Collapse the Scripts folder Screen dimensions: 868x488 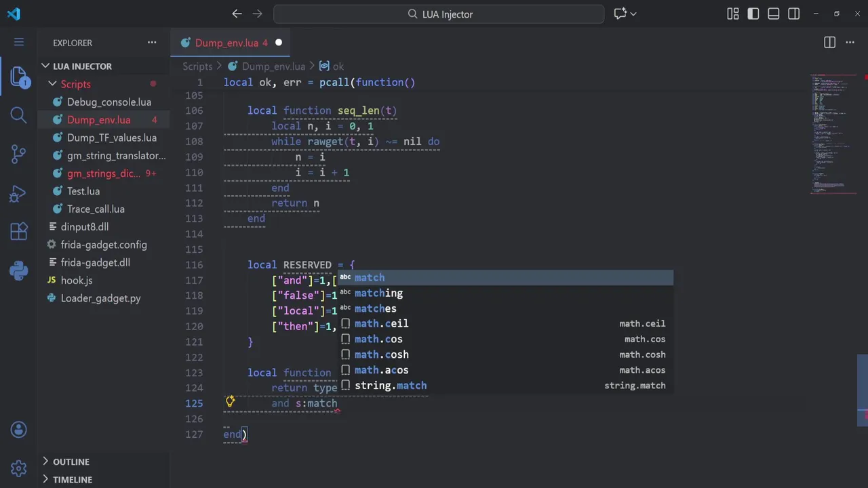point(53,84)
